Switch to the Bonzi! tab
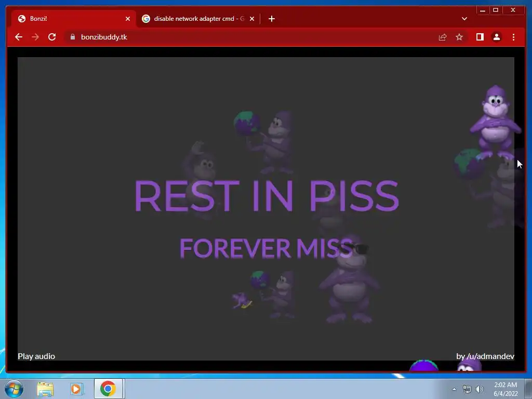Screen dimensions: 532x399 click(73, 19)
